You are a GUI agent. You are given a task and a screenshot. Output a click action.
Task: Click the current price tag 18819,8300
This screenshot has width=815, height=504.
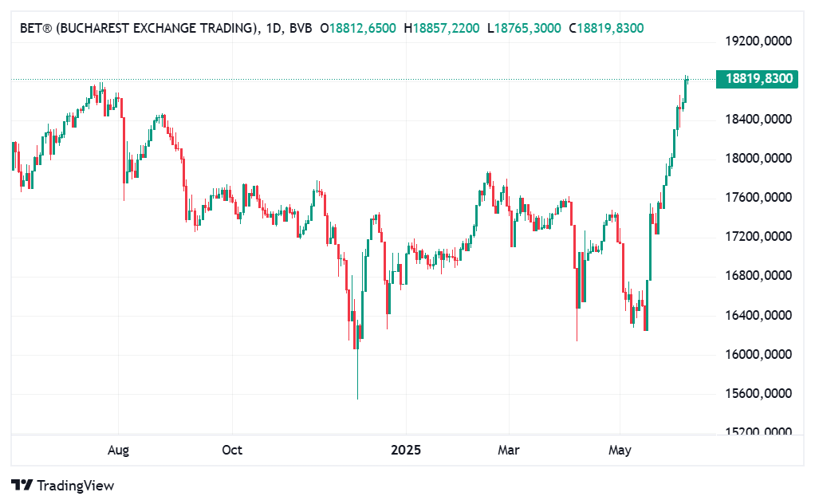758,78
